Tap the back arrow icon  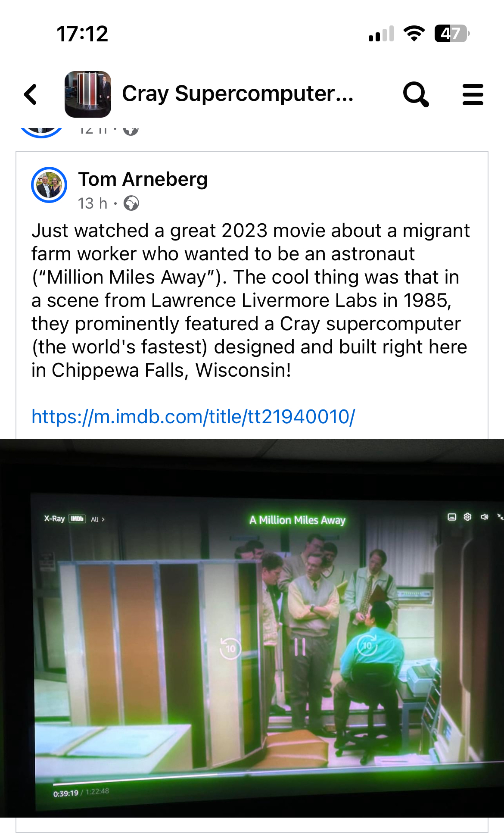coord(31,94)
